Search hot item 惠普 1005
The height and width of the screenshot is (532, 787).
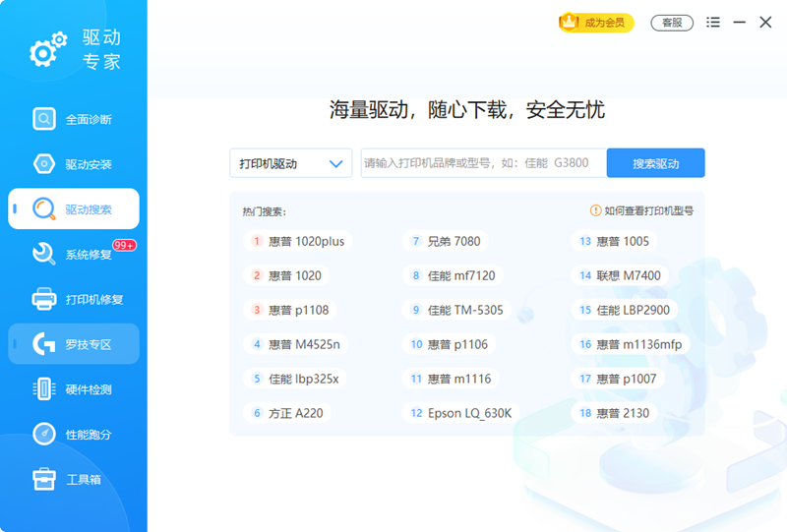[614, 241]
